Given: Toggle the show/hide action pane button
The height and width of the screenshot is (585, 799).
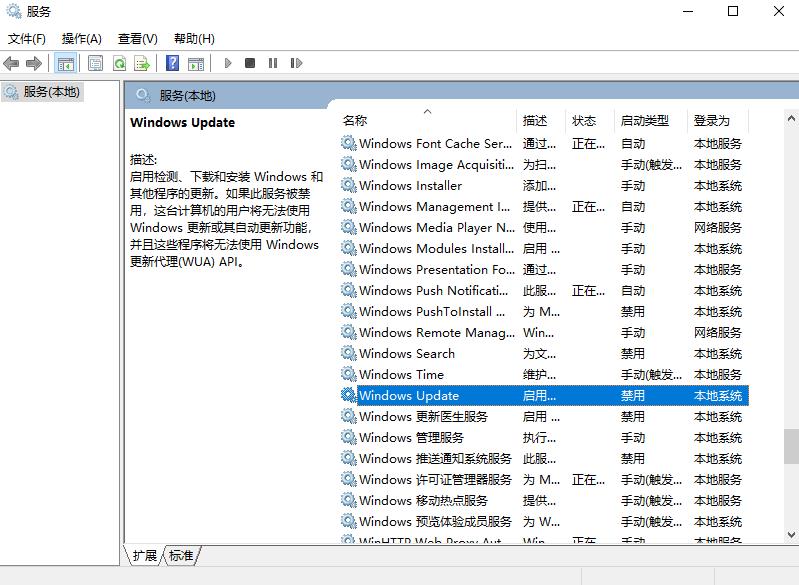Looking at the screenshot, I should pyautogui.click(x=195, y=63).
